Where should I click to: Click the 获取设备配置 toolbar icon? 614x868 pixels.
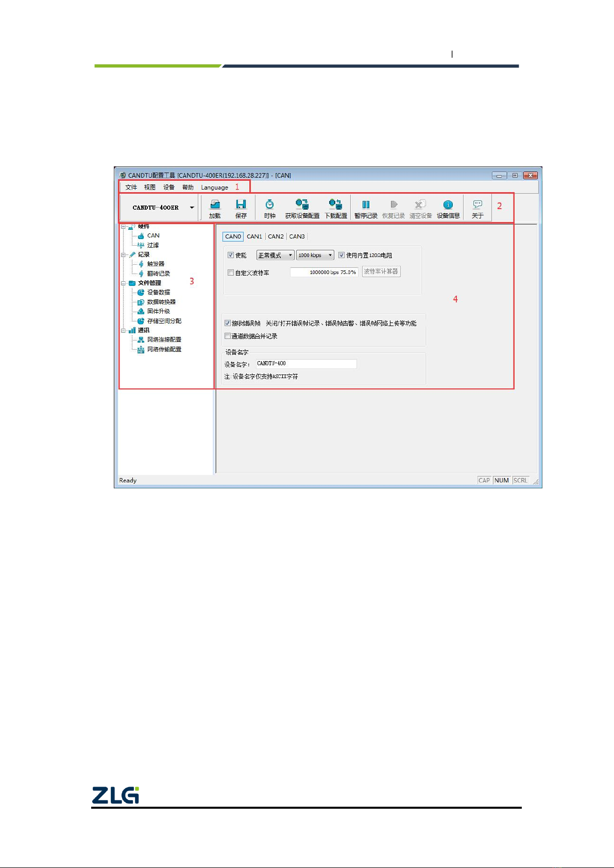(x=302, y=205)
